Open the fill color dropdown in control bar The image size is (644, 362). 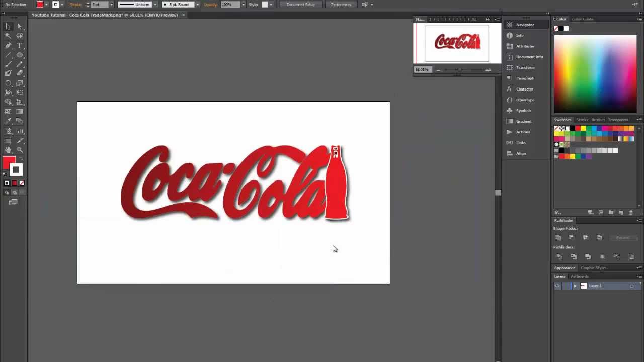[47, 5]
